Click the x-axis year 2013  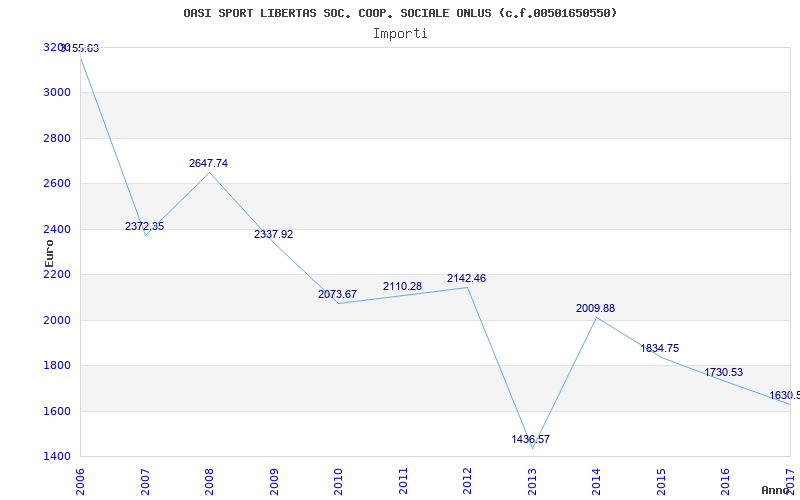click(532, 482)
